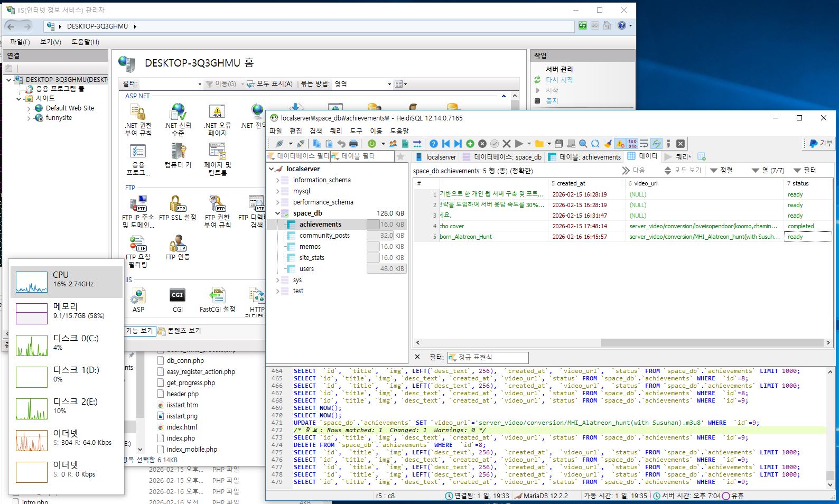The height and width of the screenshot is (504, 839).
Task: Open the 쿼리 menu in HeidiSQL
Action: coord(335,131)
